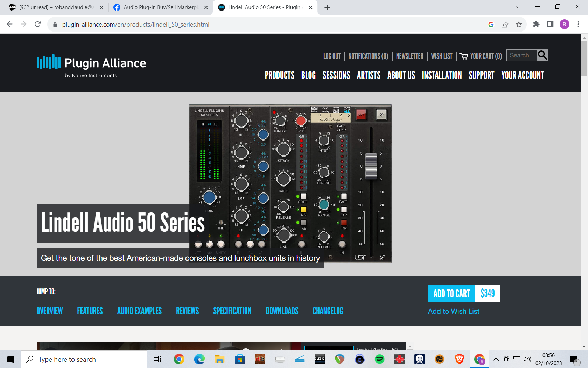588x368 pixels.
Task: Close the AOL mail tab
Action: [101, 7]
